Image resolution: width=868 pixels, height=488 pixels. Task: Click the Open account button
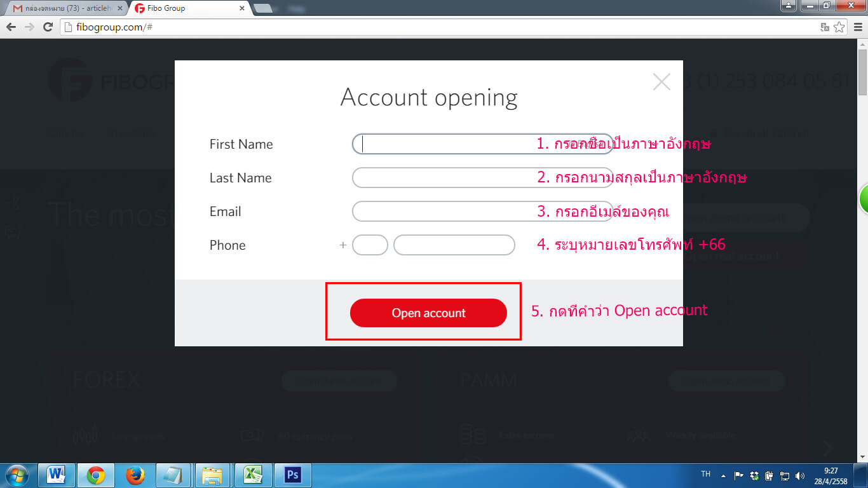428,313
